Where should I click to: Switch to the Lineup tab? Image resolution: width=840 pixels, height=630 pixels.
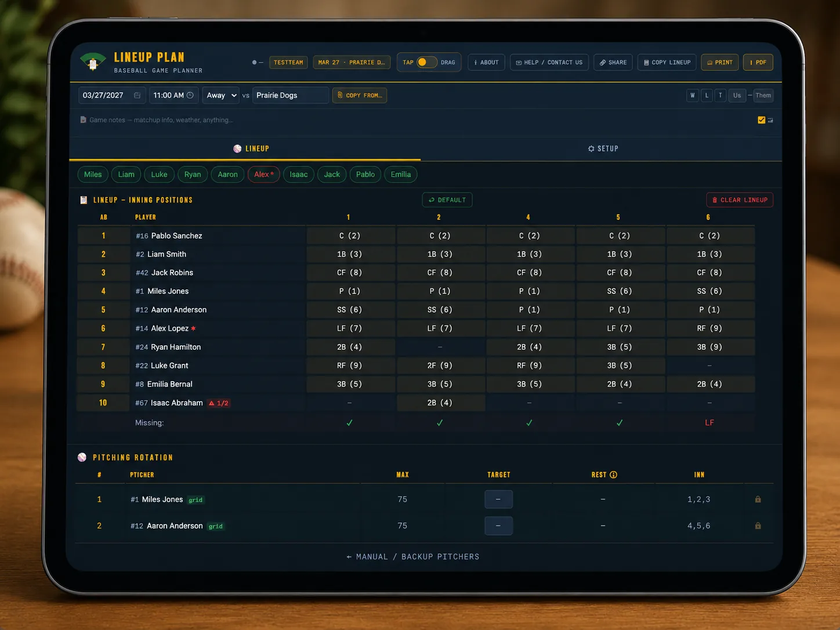(251, 149)
